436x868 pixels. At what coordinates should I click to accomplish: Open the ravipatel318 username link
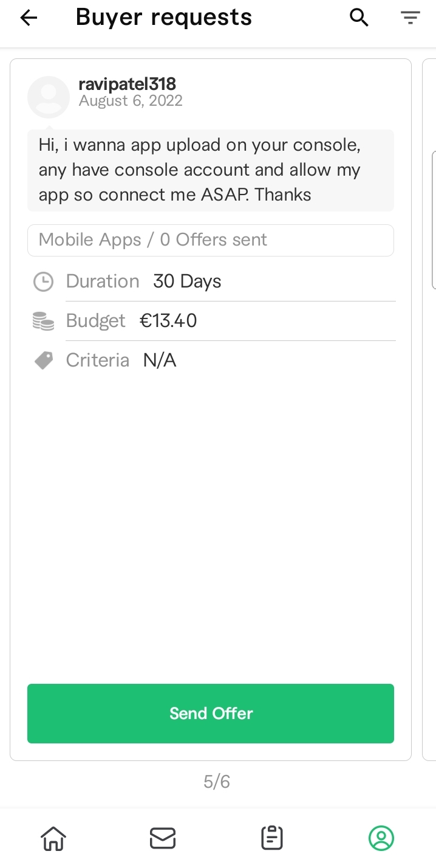point(128,84)
